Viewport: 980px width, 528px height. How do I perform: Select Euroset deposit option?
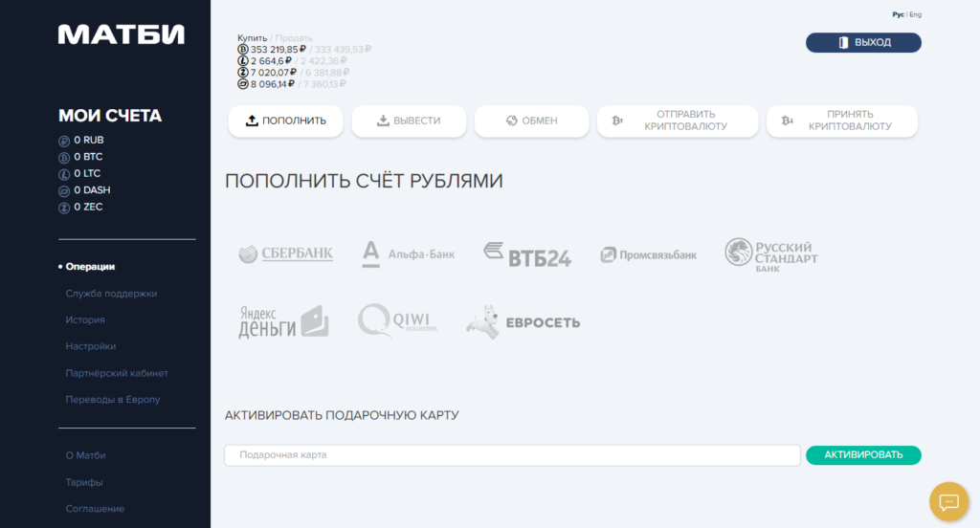click(x=523, y=322)
